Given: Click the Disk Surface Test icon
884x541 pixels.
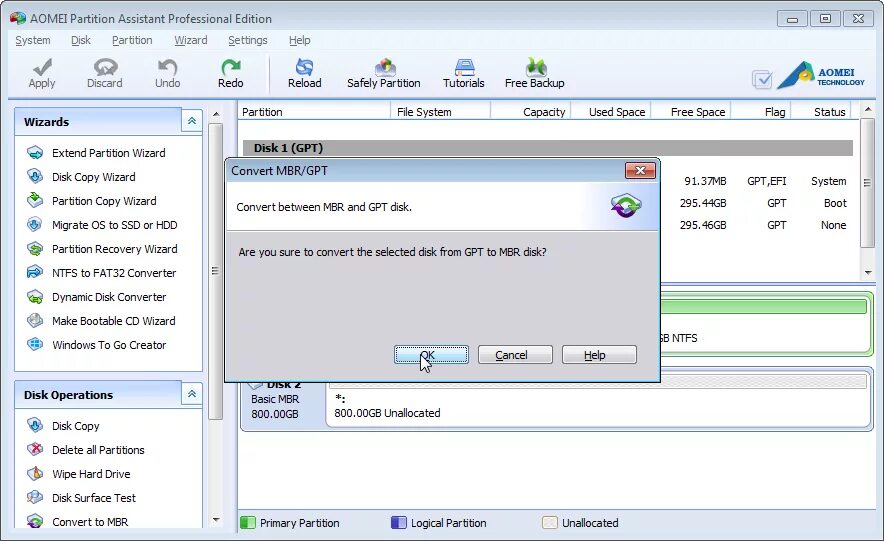Looking at the screenshot, I should point(35,497).
